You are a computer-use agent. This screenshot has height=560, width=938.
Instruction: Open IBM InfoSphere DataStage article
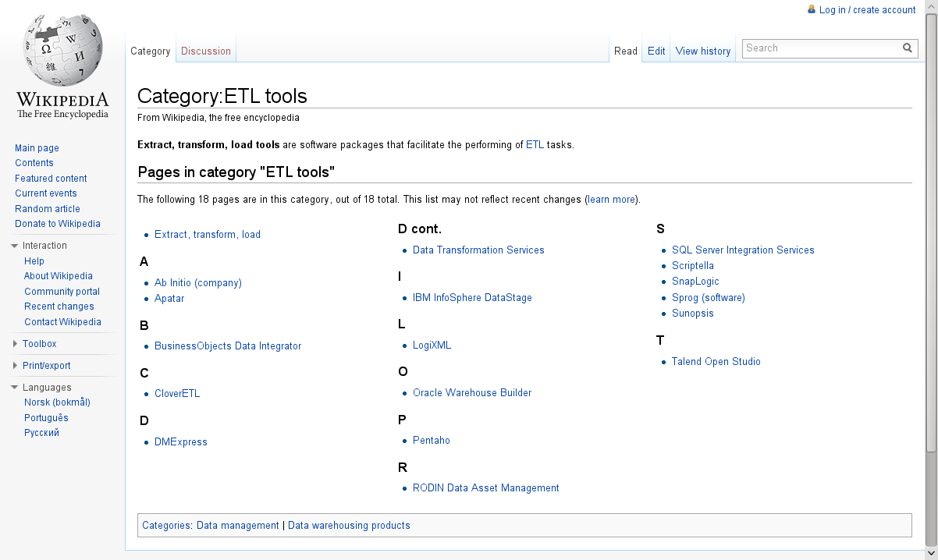tap(472, 298)
